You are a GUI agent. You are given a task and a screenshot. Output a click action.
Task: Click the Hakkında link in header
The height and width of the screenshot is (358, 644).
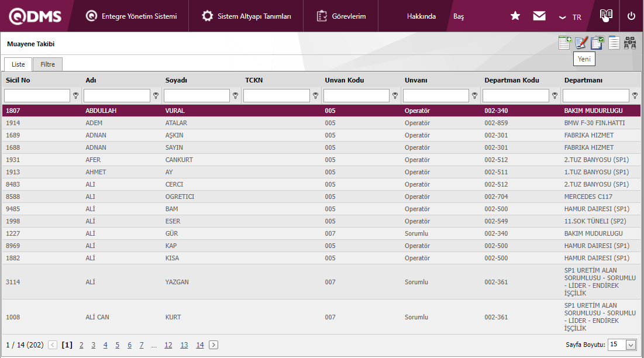click(421, 16)
